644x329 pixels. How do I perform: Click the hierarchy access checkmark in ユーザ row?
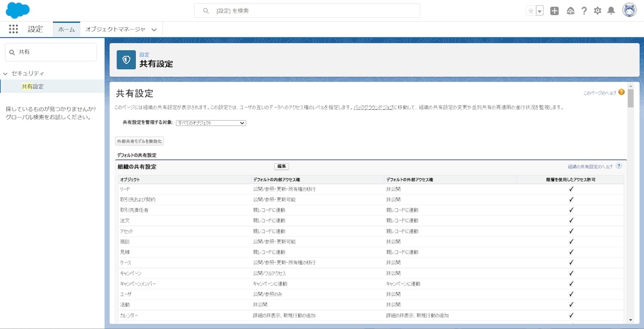571,294
